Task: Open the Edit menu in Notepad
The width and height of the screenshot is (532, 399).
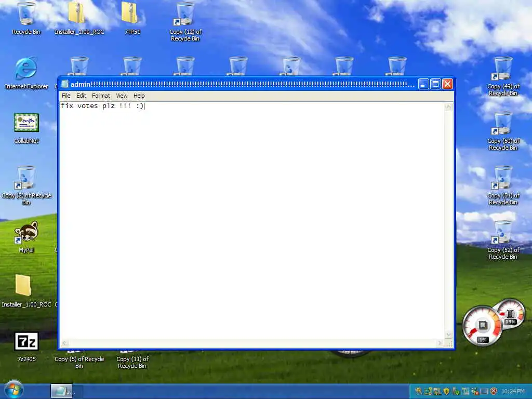Action: point(81,96)
